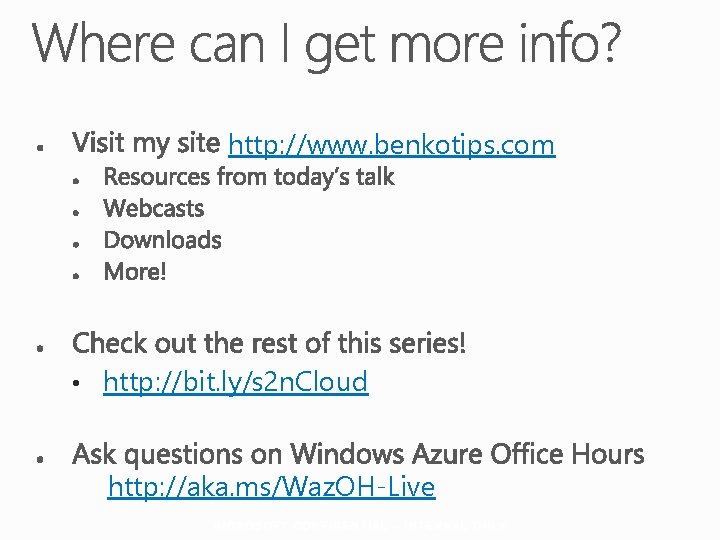720x540 pixels.
Task: Click 'Resources from today's talk' item
Action: (x=249, y=178)
